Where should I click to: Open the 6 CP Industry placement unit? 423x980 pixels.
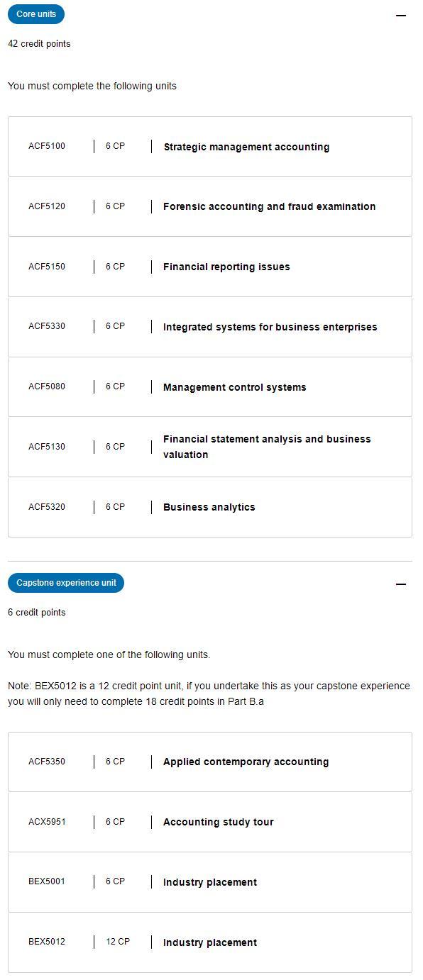coord(210,882)
